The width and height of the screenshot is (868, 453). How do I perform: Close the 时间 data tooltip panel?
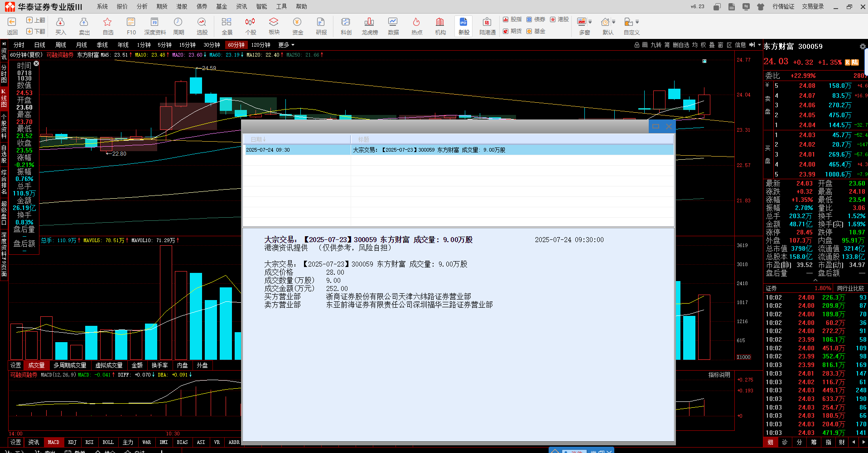pos(36,63)
